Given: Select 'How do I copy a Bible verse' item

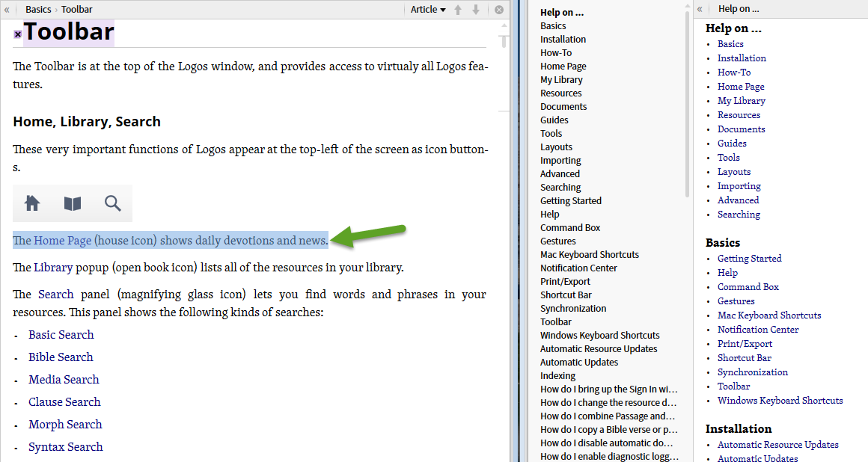Looking at the screenshot, I should [609, 429].
